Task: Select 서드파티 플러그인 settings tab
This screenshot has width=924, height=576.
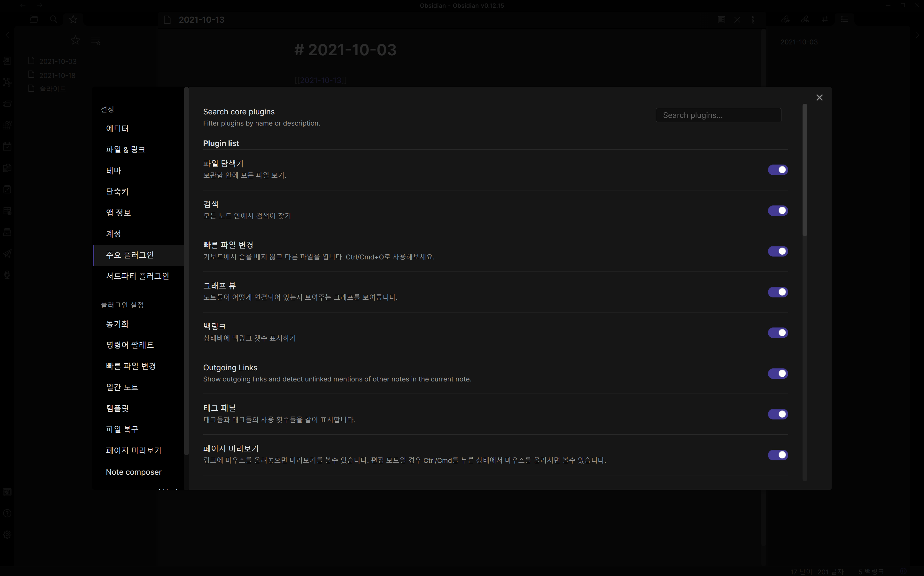Action: pyautogui.click(x=137, y=276)
